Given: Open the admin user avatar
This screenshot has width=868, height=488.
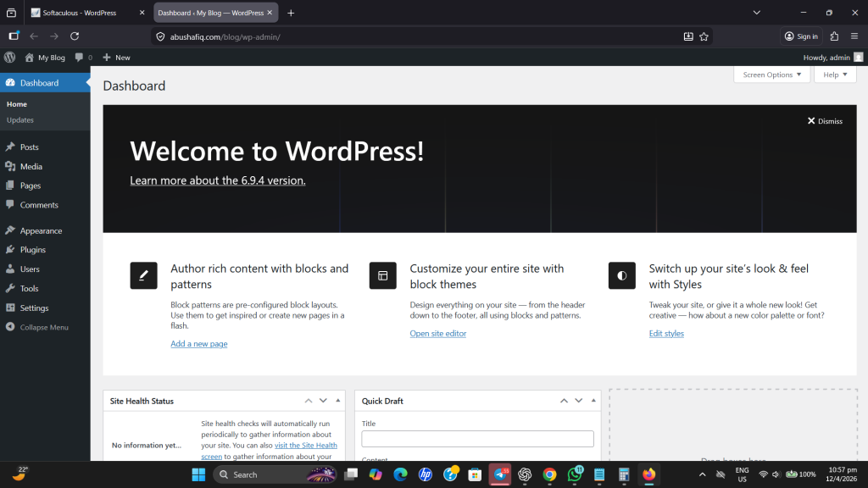Looking at the screenshot, I should pyautogui.click(x=858, y=57).
